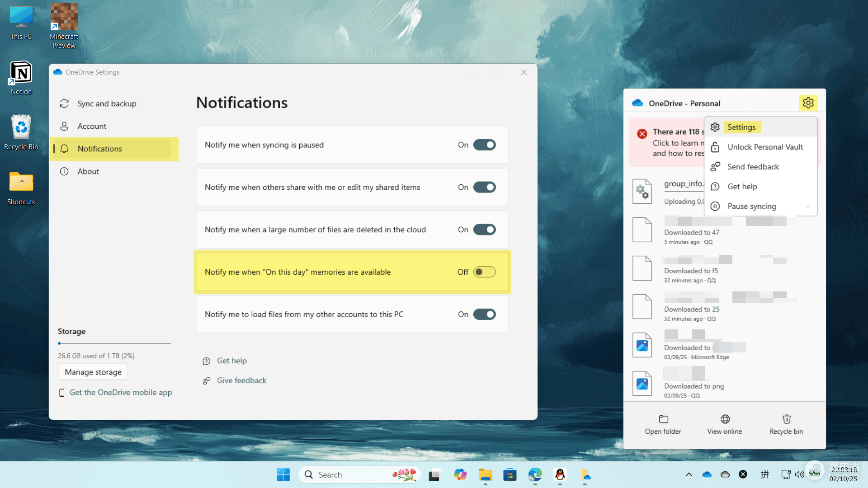868x488 pixels.
Task: Expand the Pause syncing submenu chevron
Action: tap(807, 206)
